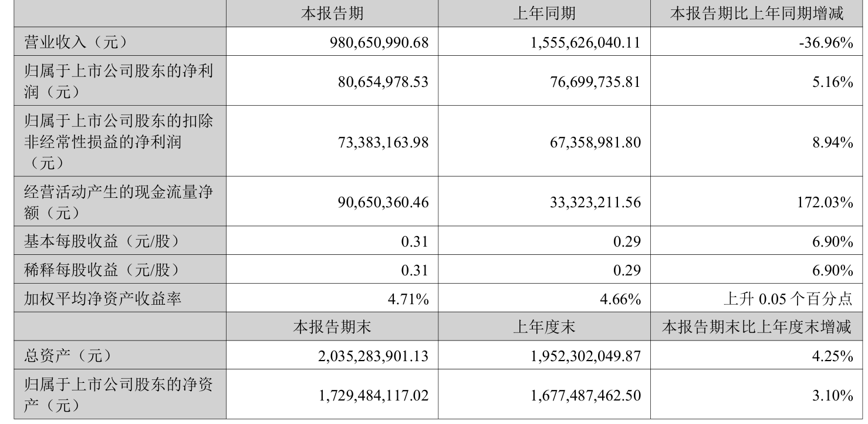Click the 8.94% change cell

point(836,141)
